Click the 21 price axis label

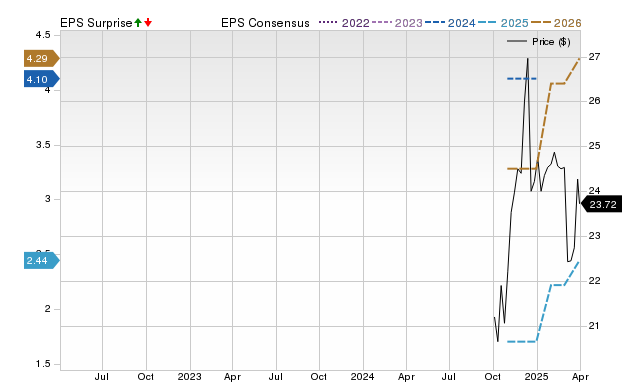(594, 326)
